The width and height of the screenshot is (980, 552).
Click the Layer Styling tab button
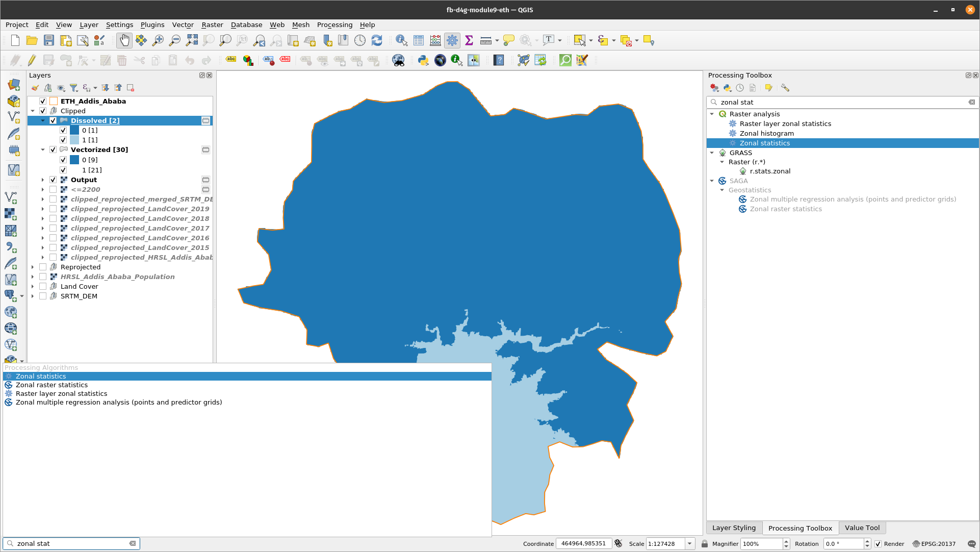click(x=734, y=528)
